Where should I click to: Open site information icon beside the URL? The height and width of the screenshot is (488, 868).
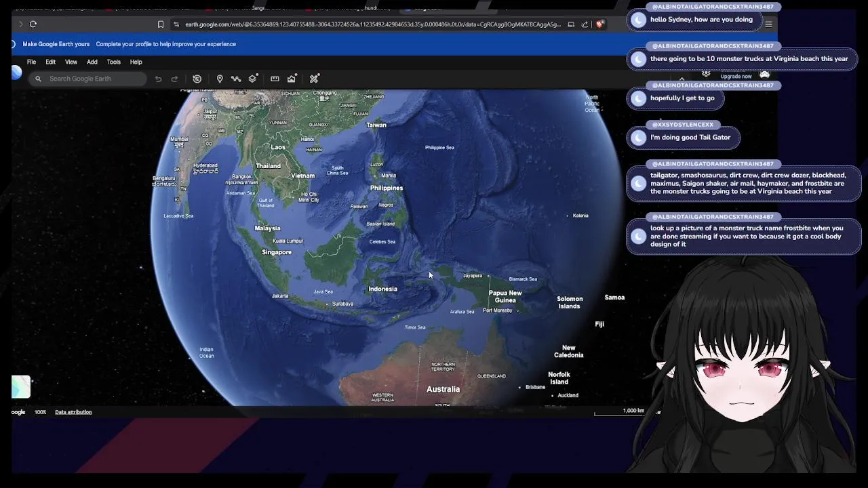[x=176, y=24]
